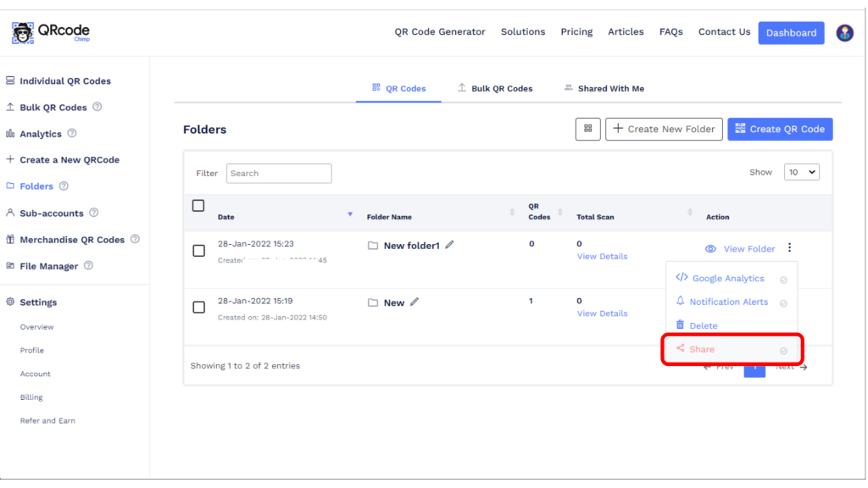Switch to grid view icon button
Screen dimensions: 868x488
click(588, 129)
